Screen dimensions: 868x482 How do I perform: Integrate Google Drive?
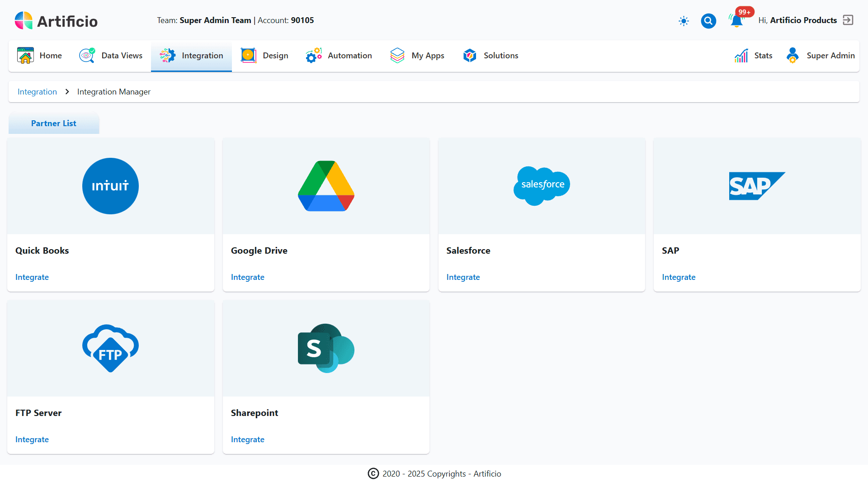click(x=248, y=277)
